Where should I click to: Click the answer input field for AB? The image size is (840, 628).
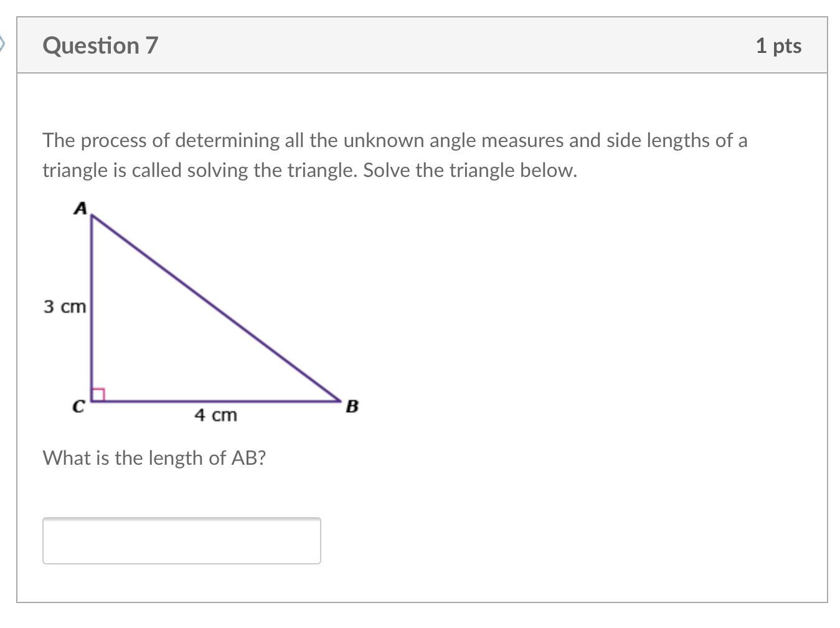click(181, 540)
